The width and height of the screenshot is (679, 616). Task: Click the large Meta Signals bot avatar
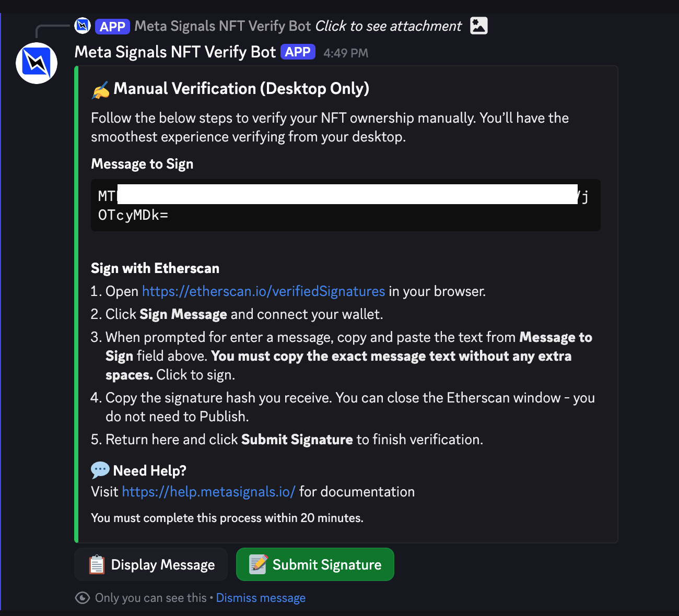37,63
